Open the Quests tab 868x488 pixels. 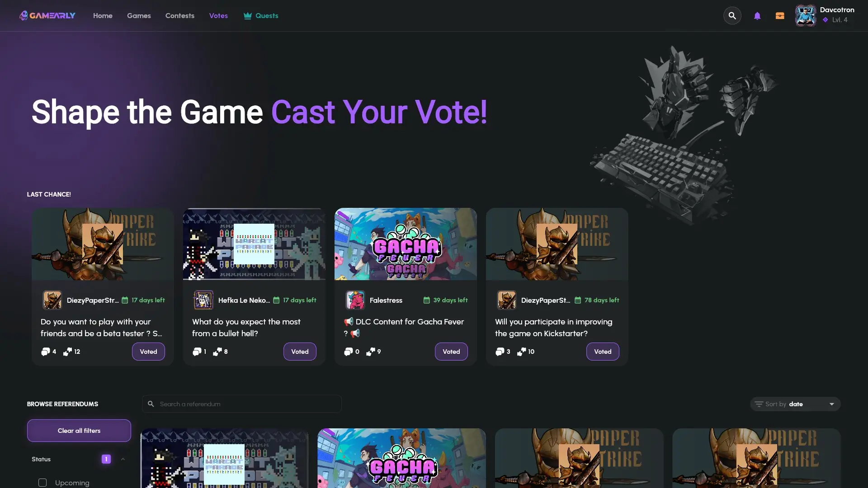pyautogui.click(x=261, y=16)
